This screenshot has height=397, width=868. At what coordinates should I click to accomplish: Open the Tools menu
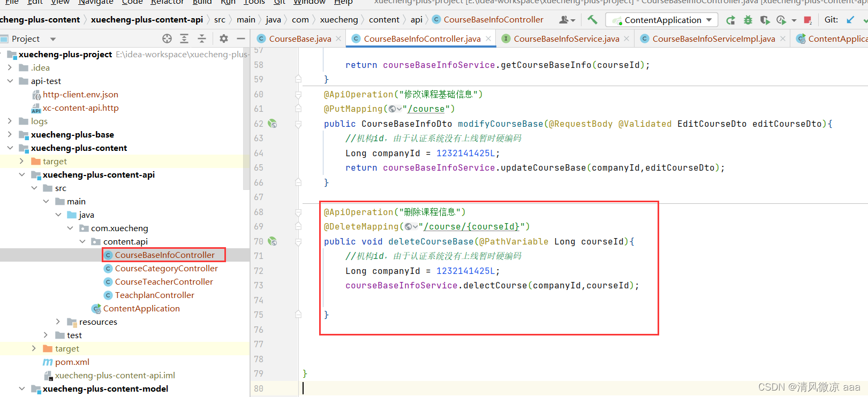point(254,3)
